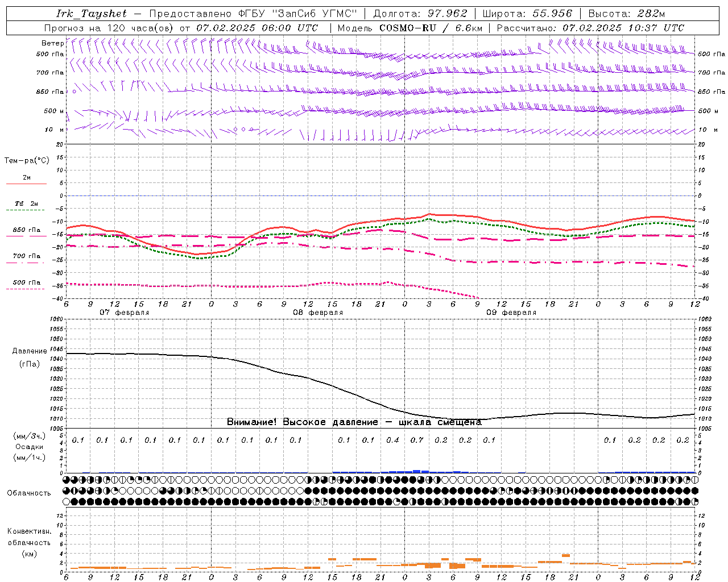Select the computed time 07.02.2025 10:37 UTC
The height and width of the screenshot is (582, 728).
pos(623,28)
